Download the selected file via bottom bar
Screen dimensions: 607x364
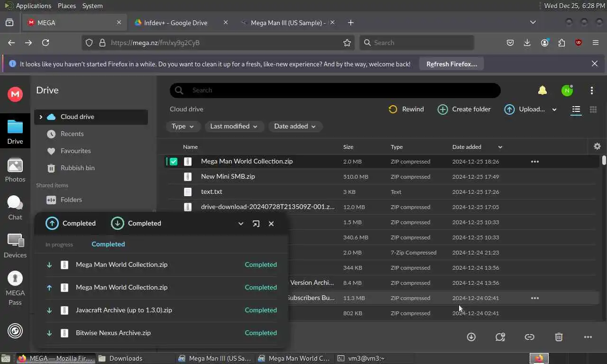pyautogui.click(x=471, y=337)
